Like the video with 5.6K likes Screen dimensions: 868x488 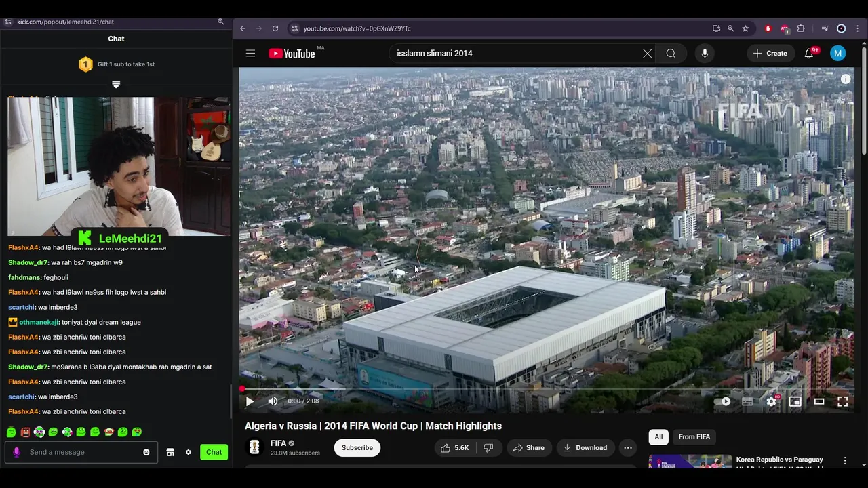(x=454, y=448)
